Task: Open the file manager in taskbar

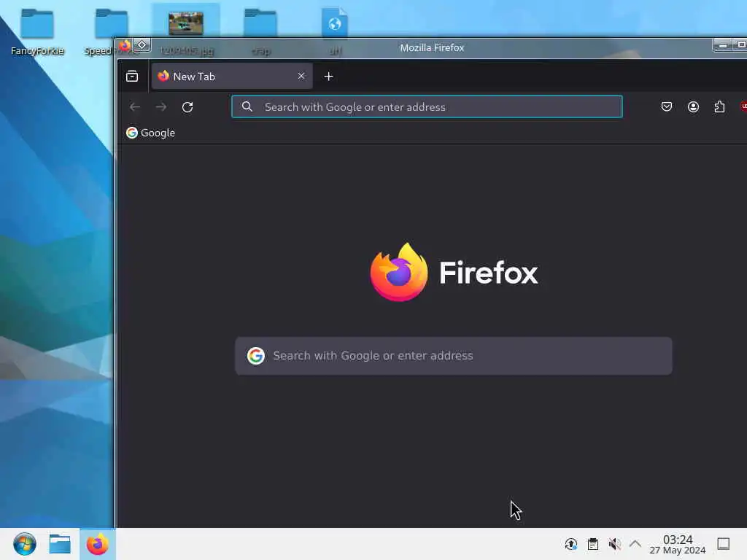Action: 60,544
